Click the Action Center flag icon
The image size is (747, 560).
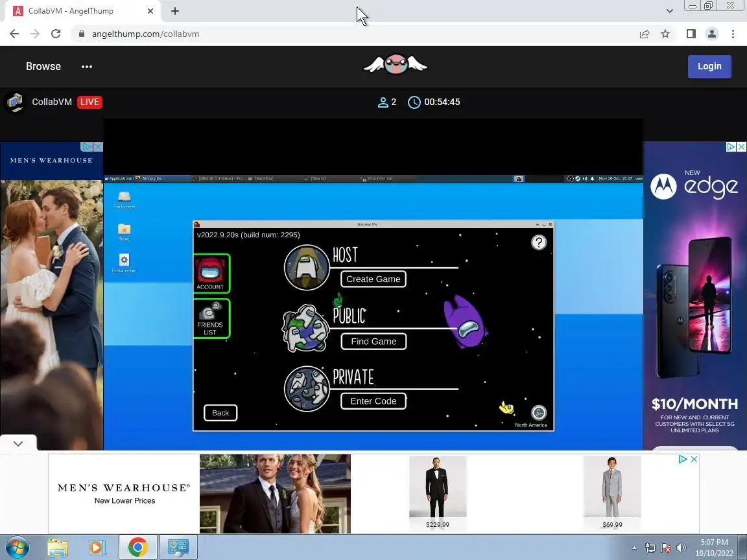point(665,548)
